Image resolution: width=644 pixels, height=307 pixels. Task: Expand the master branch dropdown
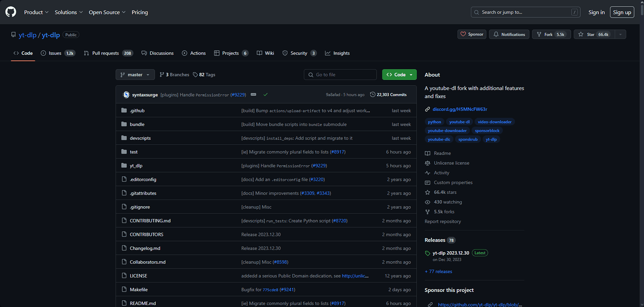(135, 74)
